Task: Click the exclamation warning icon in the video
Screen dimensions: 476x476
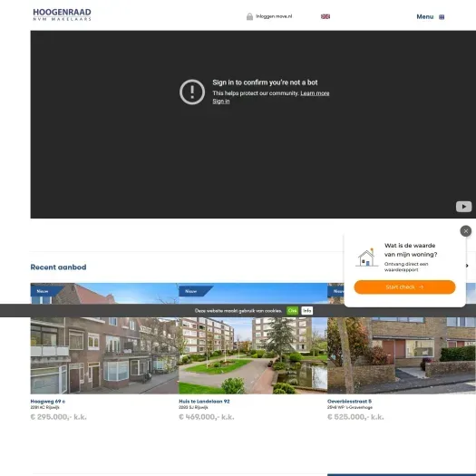Action: (x=192, y=92)
